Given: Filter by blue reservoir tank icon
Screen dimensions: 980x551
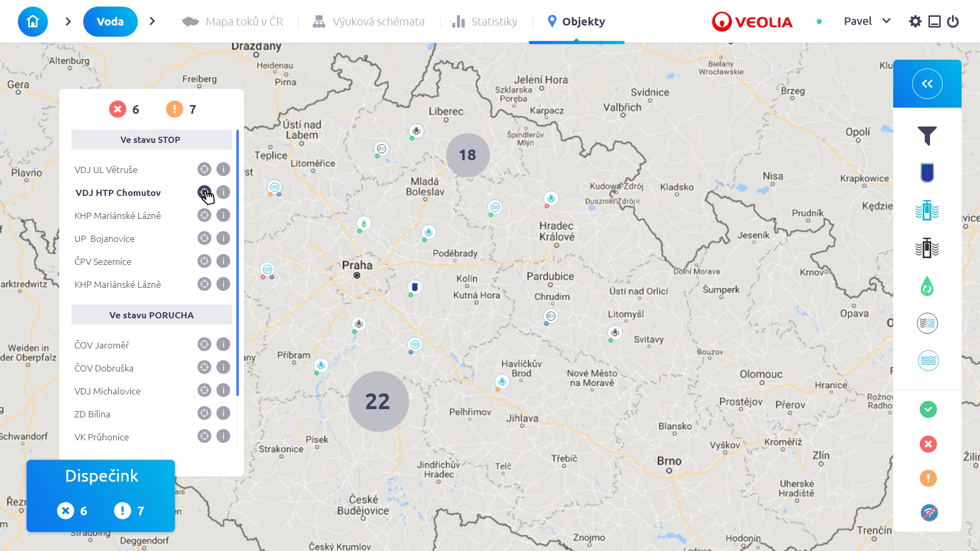Looking at the screenshot, I should point(927,173).
